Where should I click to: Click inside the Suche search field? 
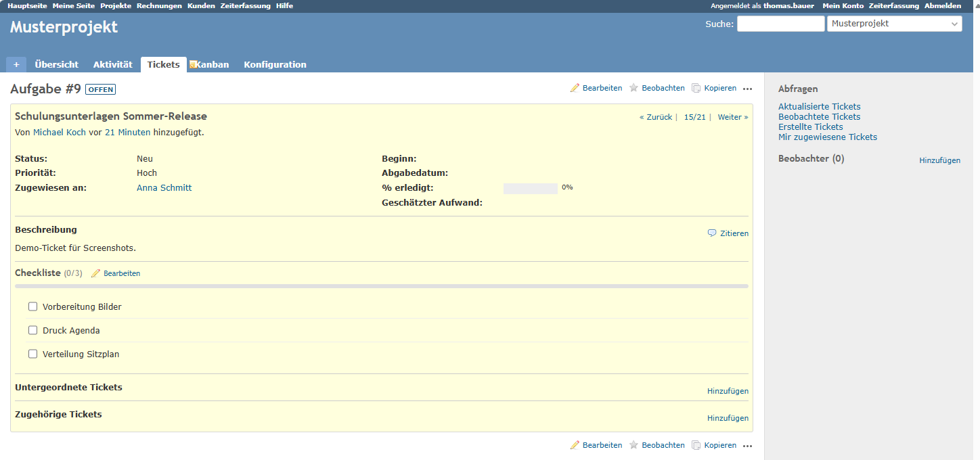pos(780,23)
